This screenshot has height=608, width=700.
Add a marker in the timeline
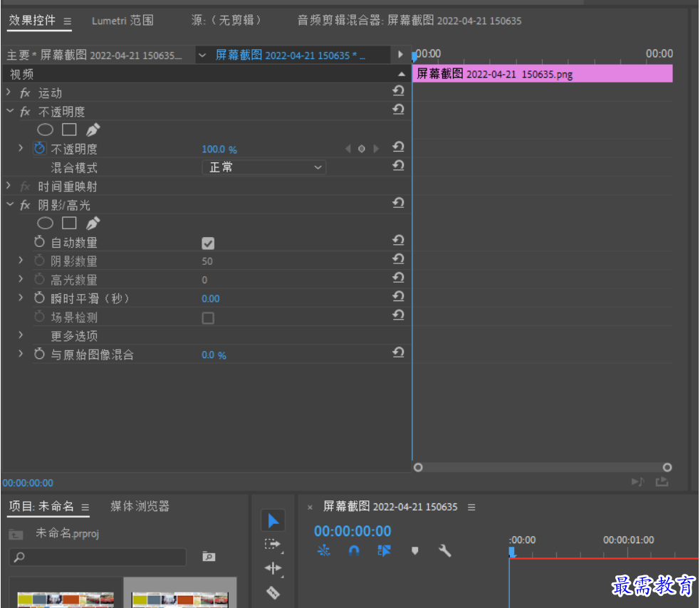[x=414, y=551]
